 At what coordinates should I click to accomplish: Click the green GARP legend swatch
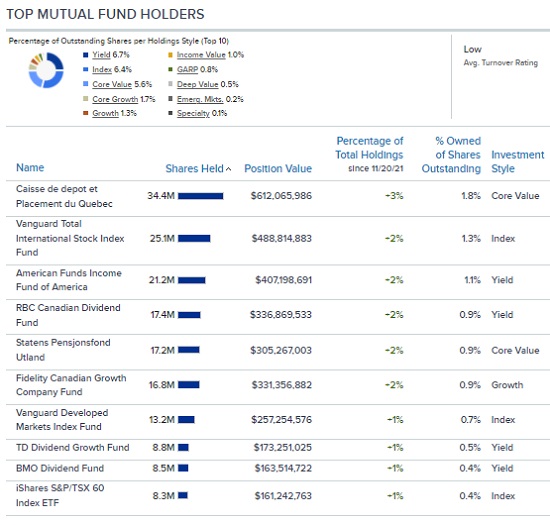tap(170, 69)
